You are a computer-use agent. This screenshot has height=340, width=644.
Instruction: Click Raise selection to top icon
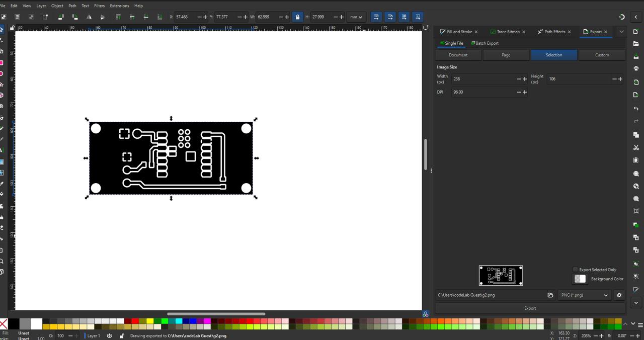click(118, 17)
